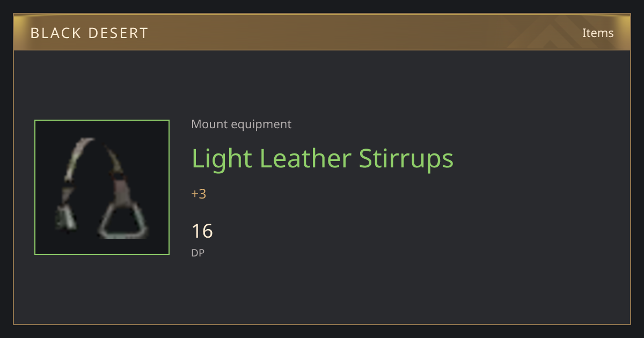Click the word Leather in the title
Viewport: 644px width, 338px height.
tap(305, 159)
